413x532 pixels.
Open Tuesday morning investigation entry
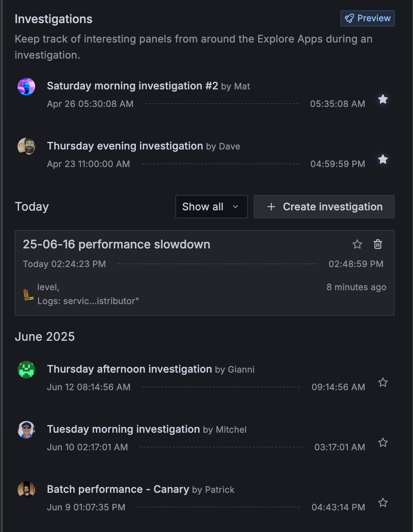123,429
